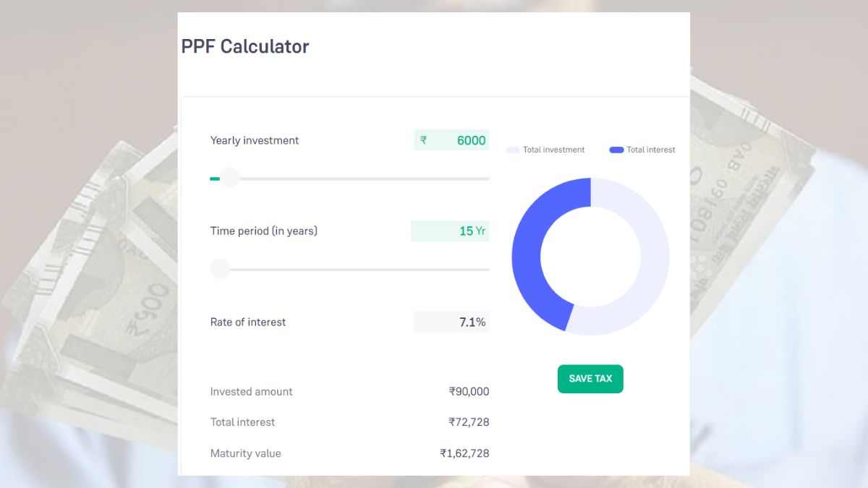
Task: Click the Yearly investment slider handle
Action: tap(229, 178)
